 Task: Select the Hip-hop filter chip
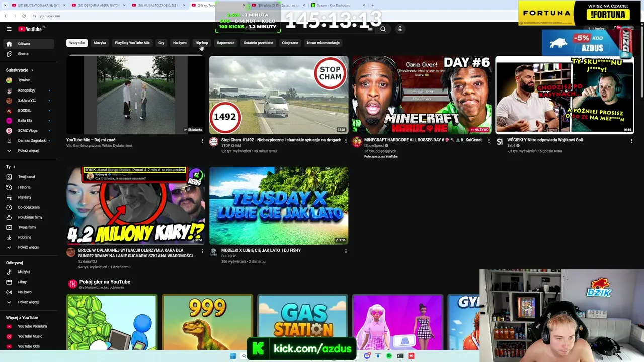(x=202, y=43)
